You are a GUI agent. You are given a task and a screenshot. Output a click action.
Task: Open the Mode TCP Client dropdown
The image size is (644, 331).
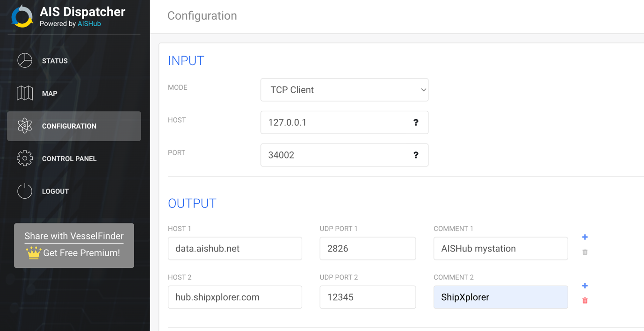(344, 90)
